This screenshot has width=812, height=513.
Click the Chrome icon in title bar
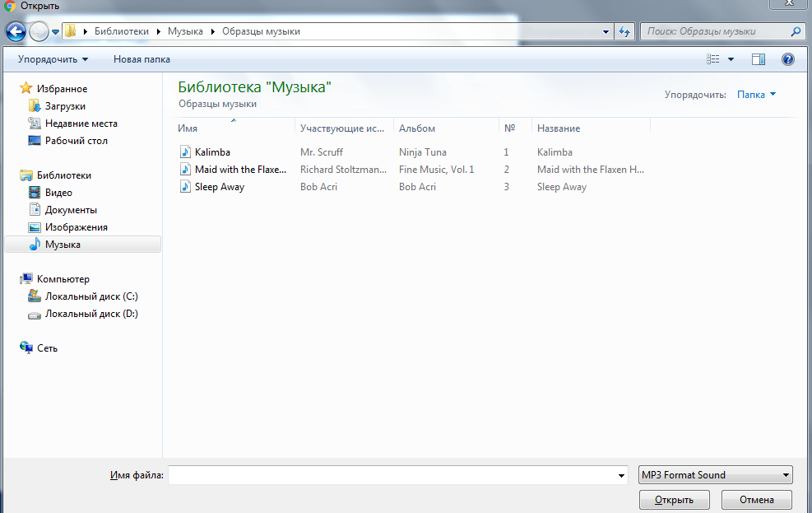coord(9,6)
